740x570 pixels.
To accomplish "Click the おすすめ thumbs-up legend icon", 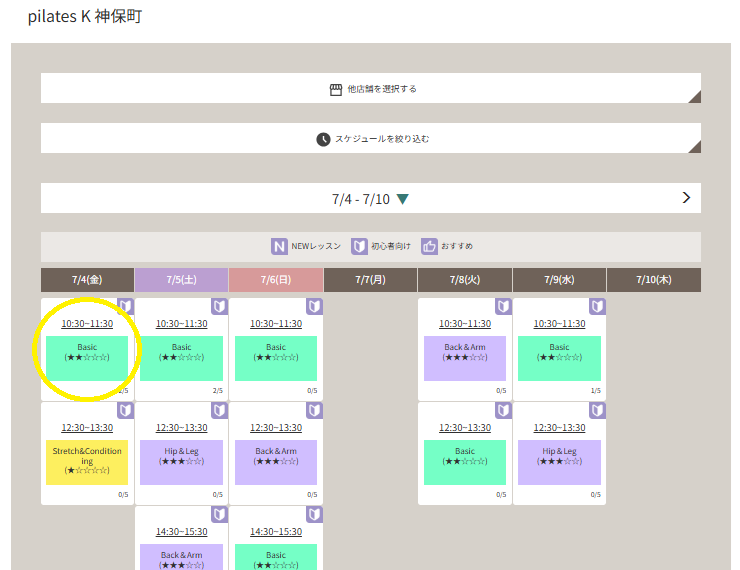I will [430, 246].
